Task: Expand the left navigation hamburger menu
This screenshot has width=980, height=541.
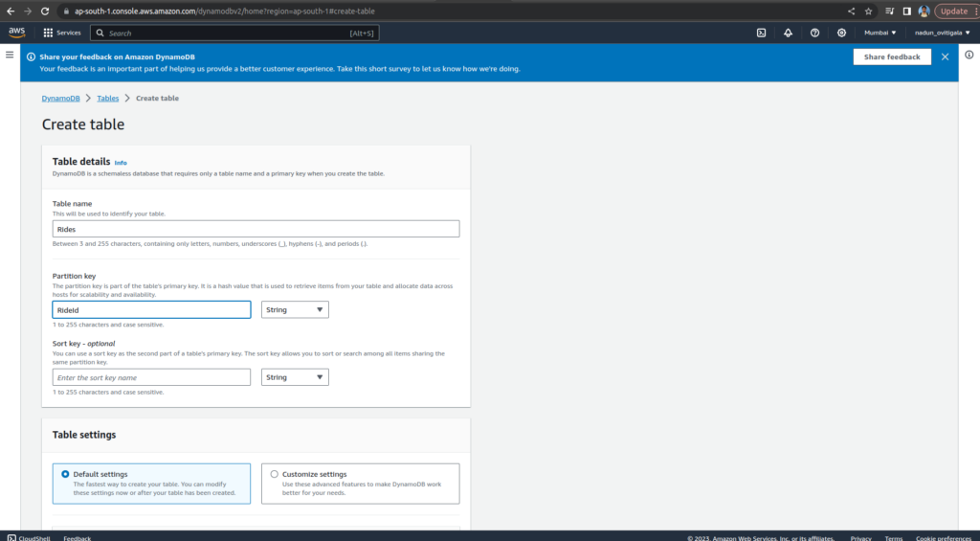Action: click(10, 55)
